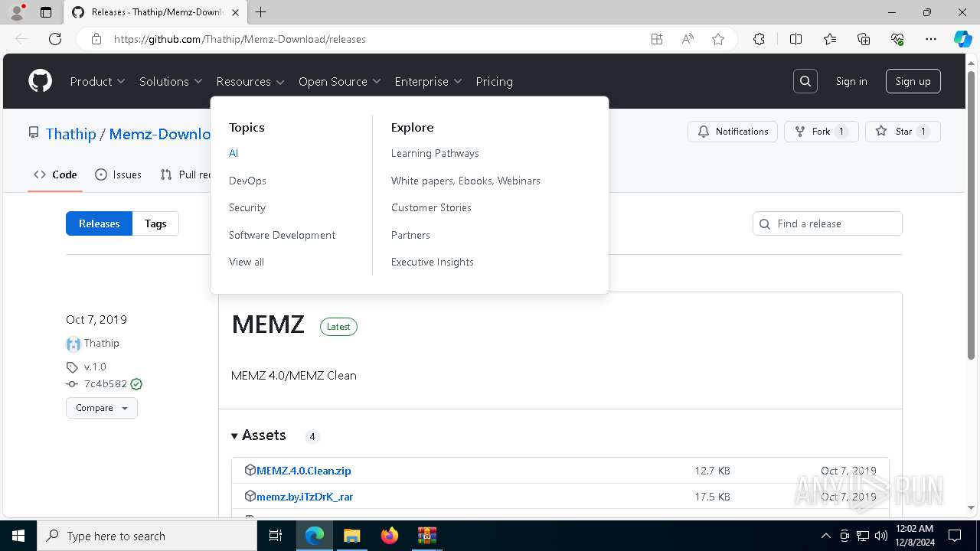Screen dimensions: 980x551
Task: Open the browser Extensions puzzle icon
Action: pyautogui.click(x=759, y=39)
